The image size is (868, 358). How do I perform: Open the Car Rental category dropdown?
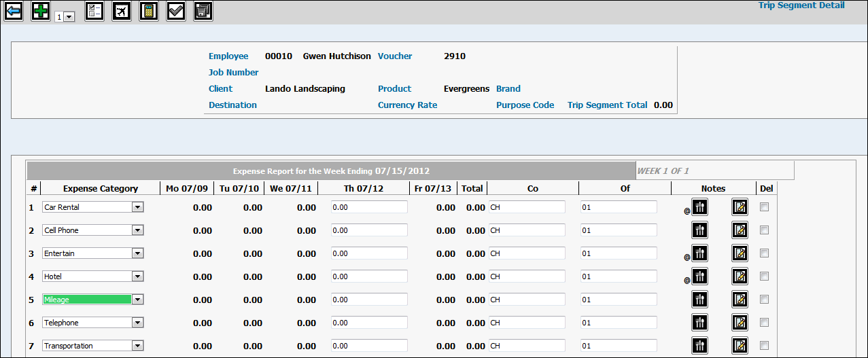(92, 207)
